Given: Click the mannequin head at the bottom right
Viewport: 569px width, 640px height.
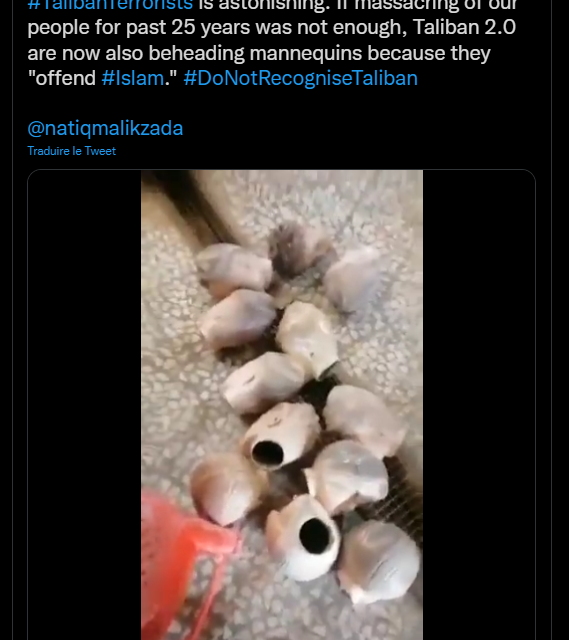Looking at the screenshot, I should point(379,562).
